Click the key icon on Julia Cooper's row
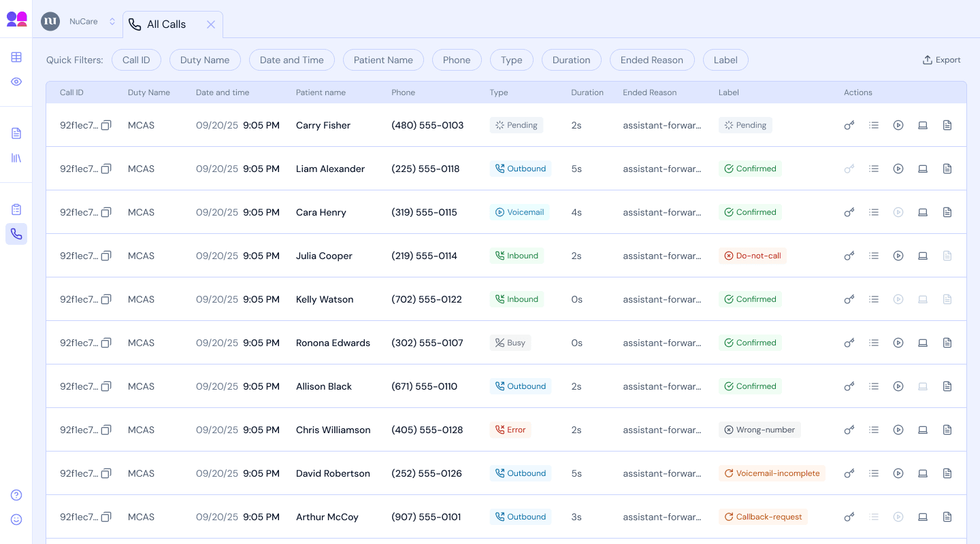Viewport: 980px width, 544px height. [x=849, y=256]
